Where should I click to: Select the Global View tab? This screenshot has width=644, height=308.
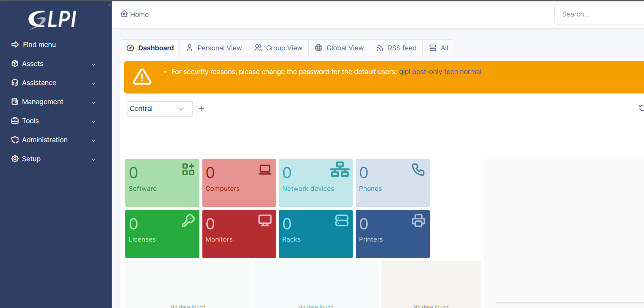(339, 48)
